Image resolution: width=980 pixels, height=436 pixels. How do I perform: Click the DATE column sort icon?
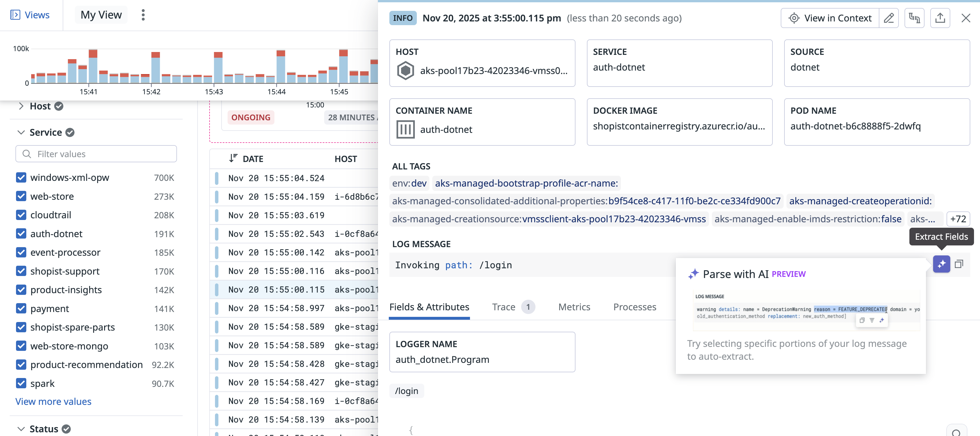click(x=233, y=159)
